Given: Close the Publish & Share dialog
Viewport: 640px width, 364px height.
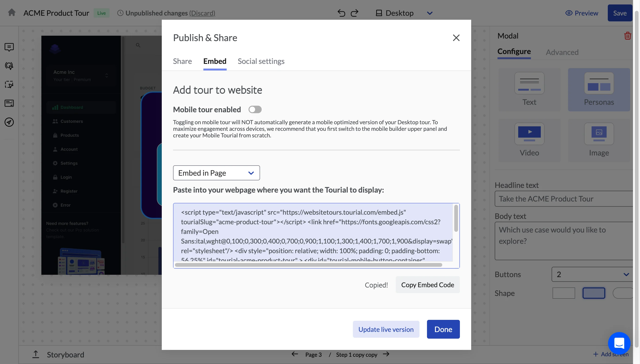Looking at the screenshot, I should point(456,38).
